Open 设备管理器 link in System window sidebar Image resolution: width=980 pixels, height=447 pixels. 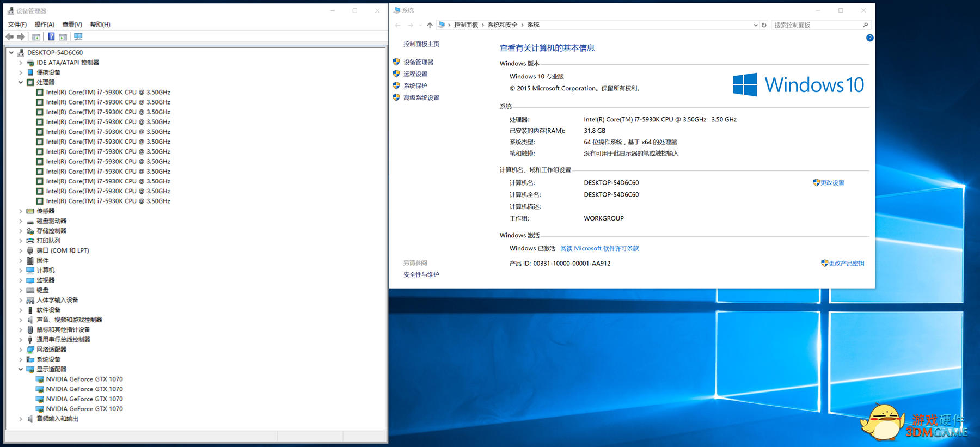click(418, 62)
